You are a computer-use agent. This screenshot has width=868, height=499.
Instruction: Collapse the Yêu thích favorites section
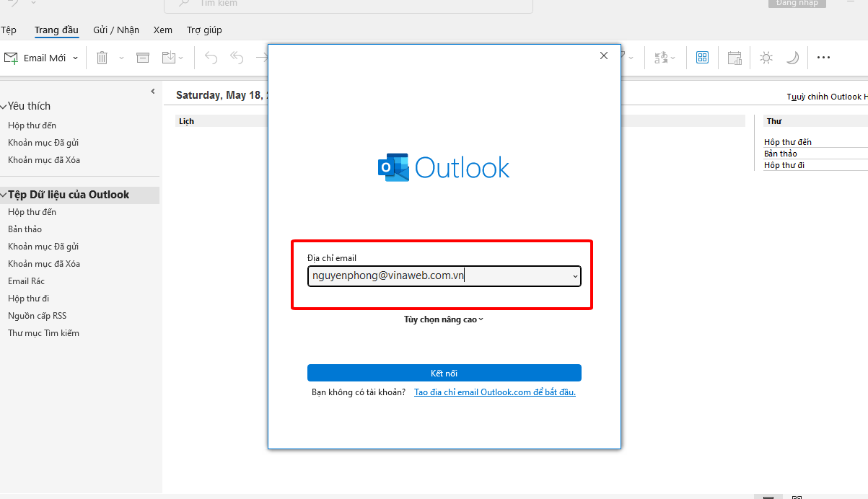click(x=4, y=107)
